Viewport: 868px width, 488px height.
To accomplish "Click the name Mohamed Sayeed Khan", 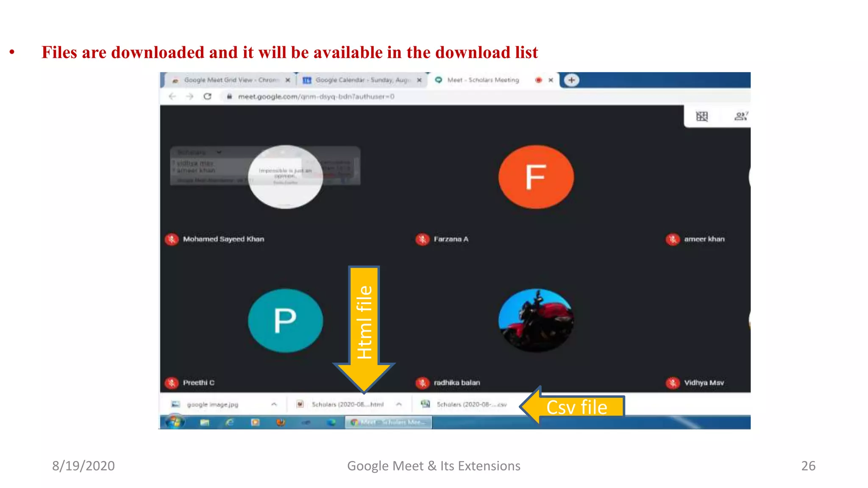I will (223, 239).
